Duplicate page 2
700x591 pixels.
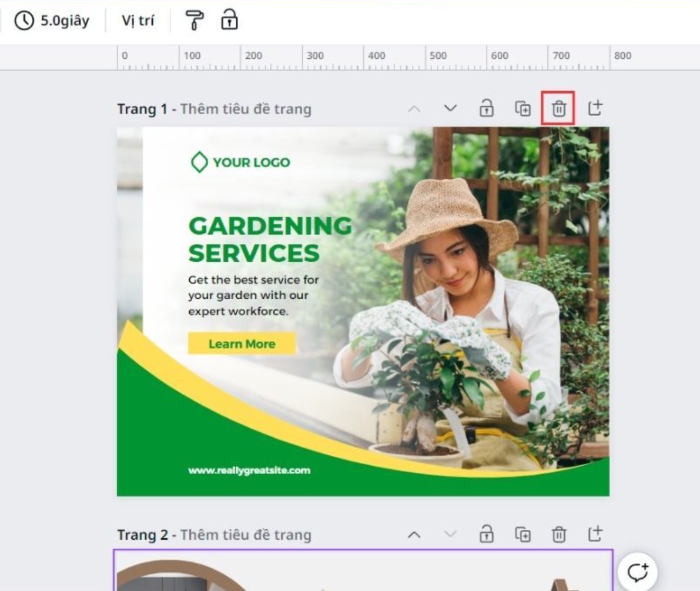pos(523,535)
